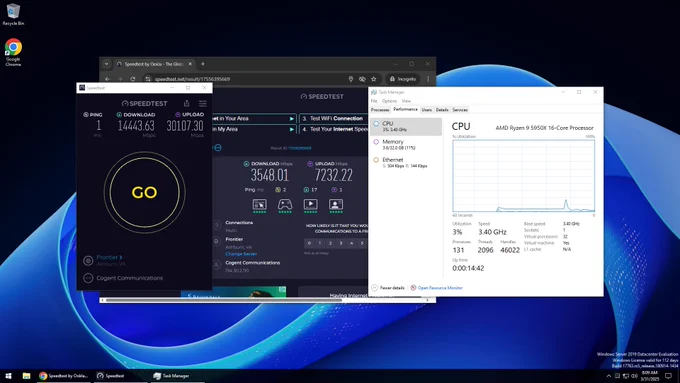Expand the 'in Your Area' item arrow
This screenshot has height=383, width=680.
tap(292, 118)
